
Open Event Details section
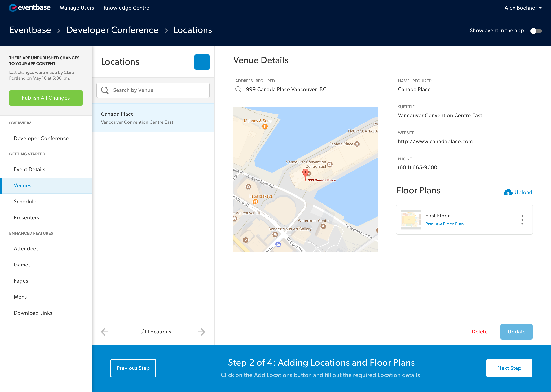29,169
